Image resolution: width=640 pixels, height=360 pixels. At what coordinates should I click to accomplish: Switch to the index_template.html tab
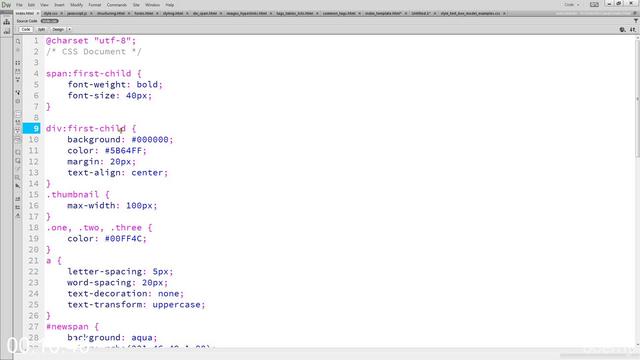point(383,13)
